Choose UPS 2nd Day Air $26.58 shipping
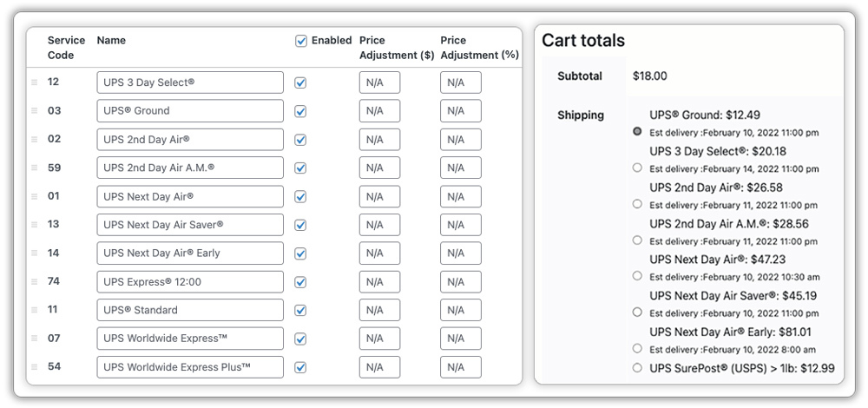Screen dimensions: 868x408 (637, 204)
